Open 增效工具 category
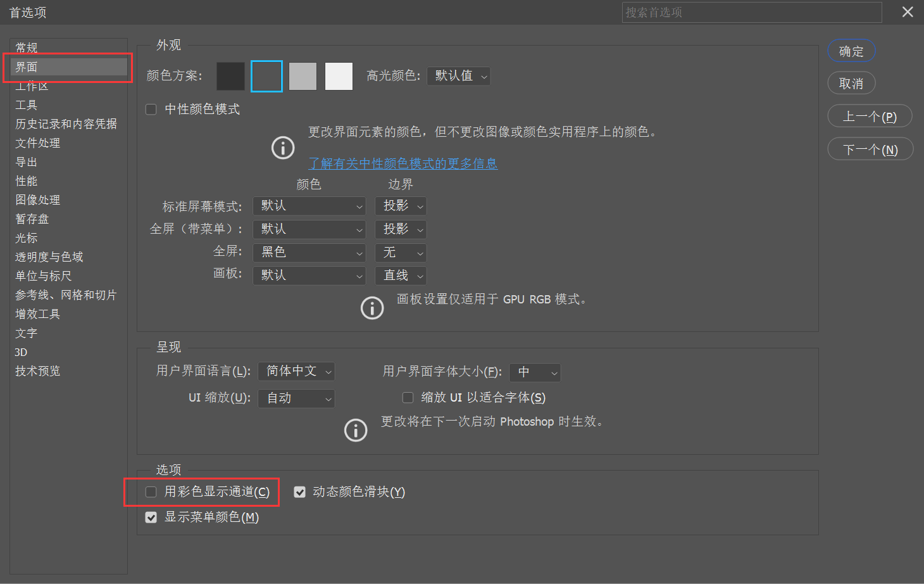The width and height of the screenshot is (924, 584). click(x=69, y=314)
